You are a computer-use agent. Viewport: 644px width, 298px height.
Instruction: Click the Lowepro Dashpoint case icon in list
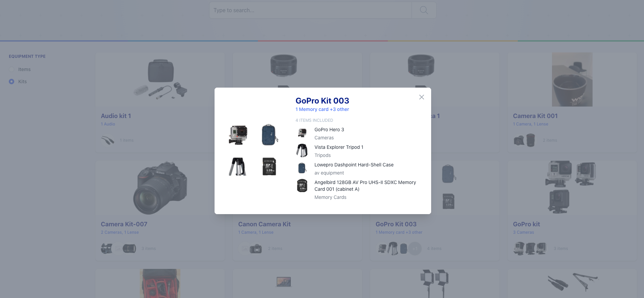pos(302,168)
